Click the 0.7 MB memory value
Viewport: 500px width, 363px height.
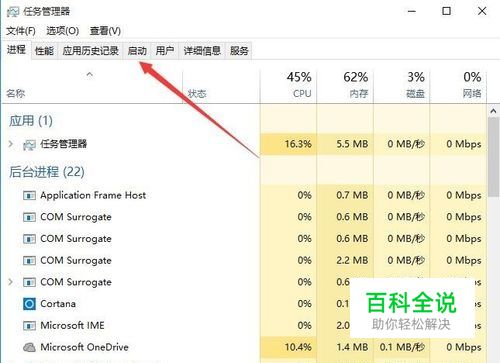click(x=352, y=195)
